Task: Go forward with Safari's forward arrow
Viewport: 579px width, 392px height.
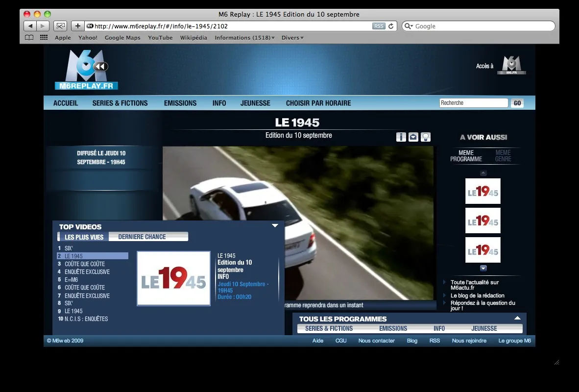Action: click(43, 26)
